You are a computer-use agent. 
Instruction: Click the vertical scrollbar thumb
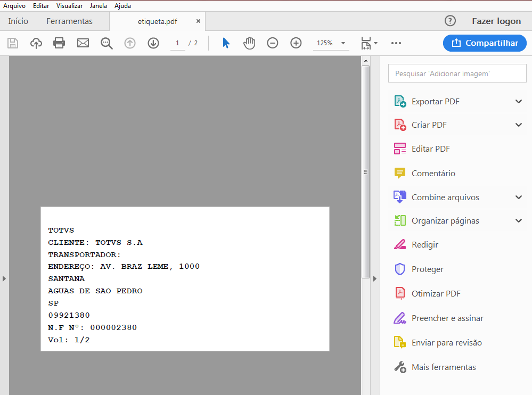[x=365, y=172]
